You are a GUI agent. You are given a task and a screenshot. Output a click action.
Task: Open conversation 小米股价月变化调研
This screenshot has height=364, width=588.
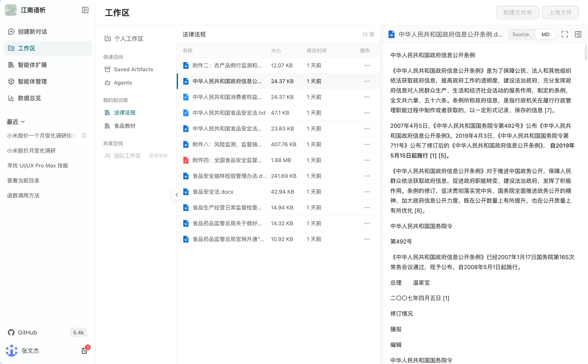(x=31, y=151)
